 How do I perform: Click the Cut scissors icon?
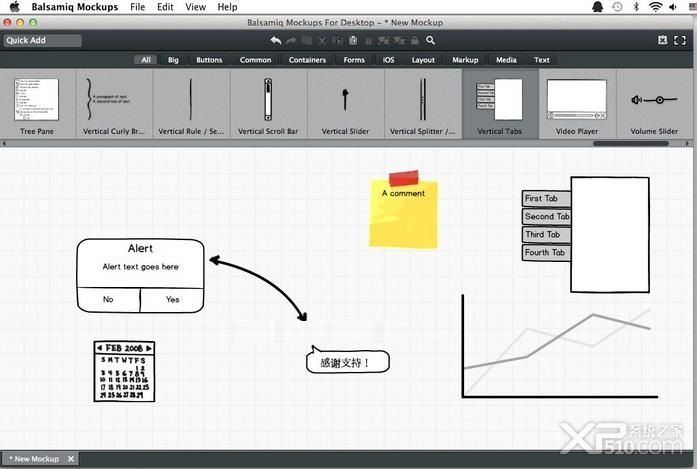point(322,41)
